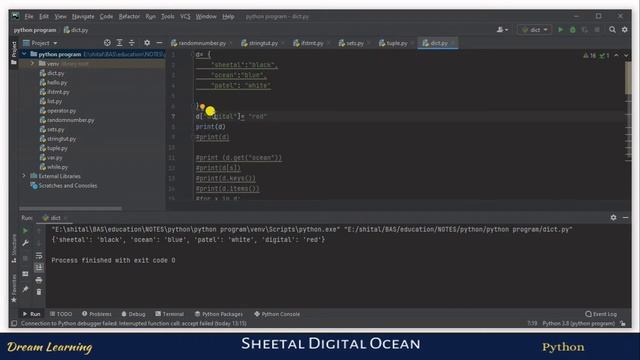Open the Terminal tool window
This screenshot has height=360, width=640.
tap(169, 314)
